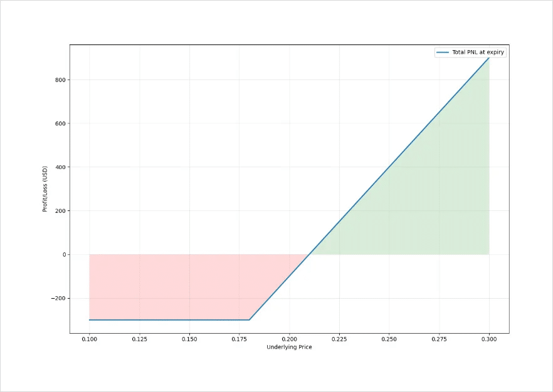Click the −200 y-axis tick label
Screen dimensions: 553x392
pos(58,299)
